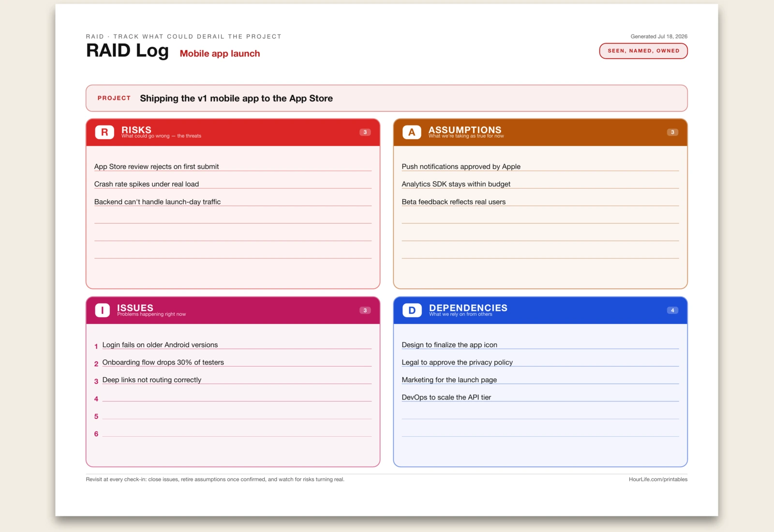Image resolution: width=774 pixels, height=532 pixels.
Task: Click 'Beta feedback reflects real users'
Action: [x=453, y=202]
